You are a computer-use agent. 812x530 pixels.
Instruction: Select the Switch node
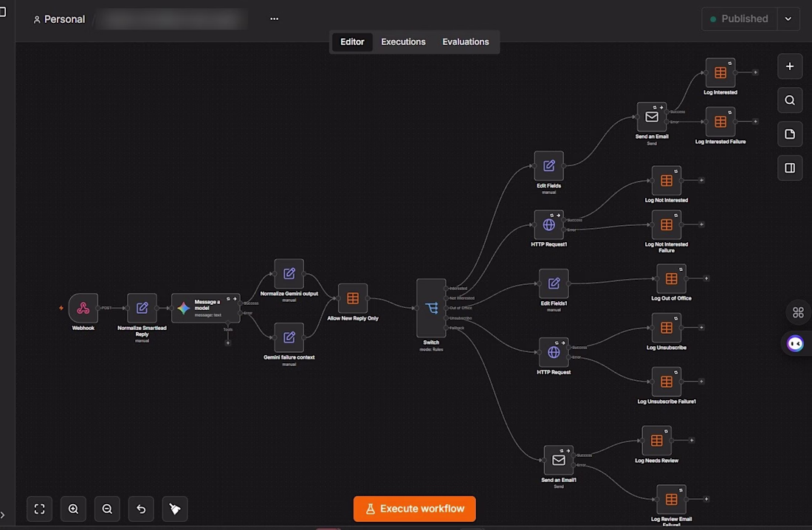pos(431,309)
